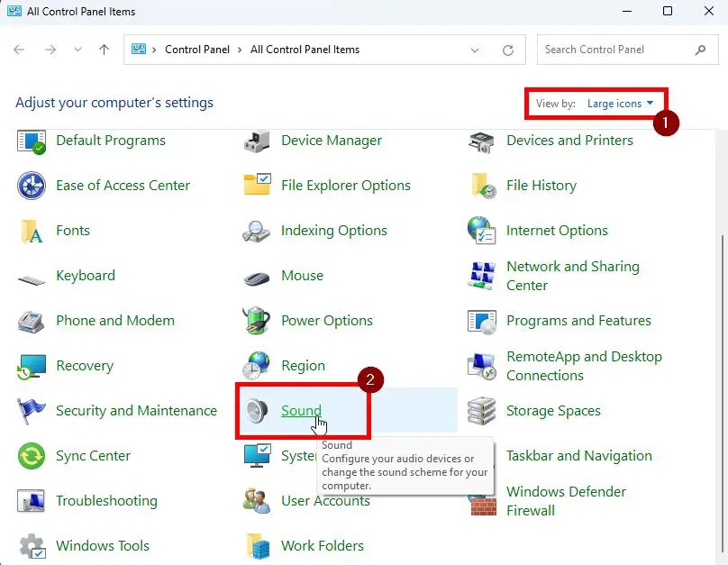Open the Storage Spaces link
The image size is (728, 565).
[553, 411]
